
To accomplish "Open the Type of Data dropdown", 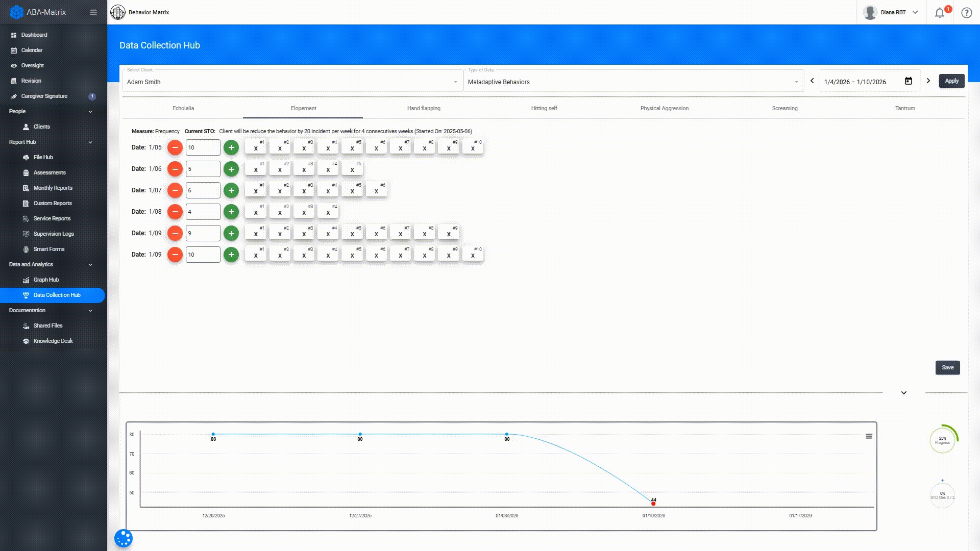I will click(796, 82).
